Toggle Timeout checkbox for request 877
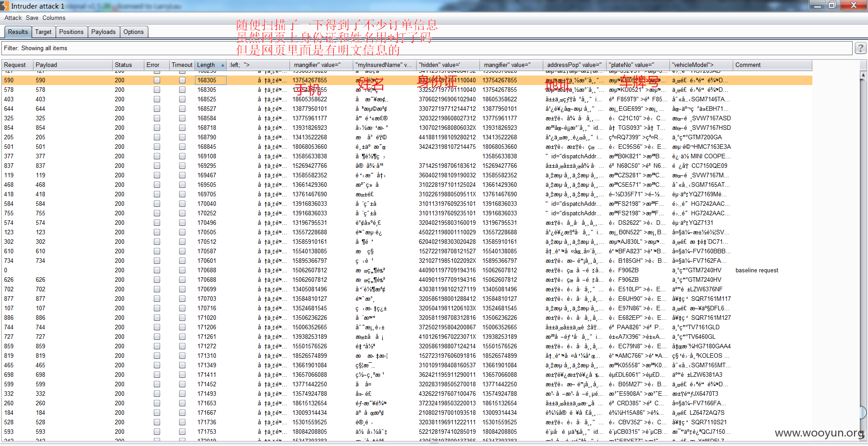Image resolution: width=868 pixels, height=446 pixels. [x=182, y=299]
